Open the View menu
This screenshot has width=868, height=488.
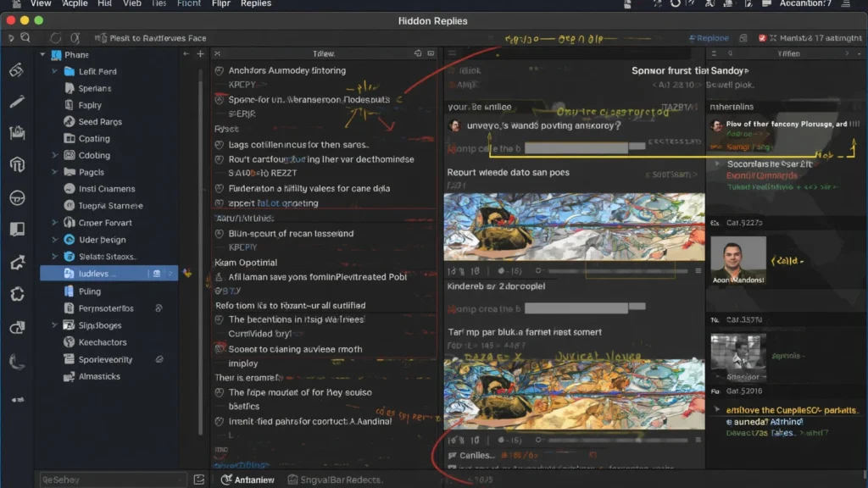41,4
